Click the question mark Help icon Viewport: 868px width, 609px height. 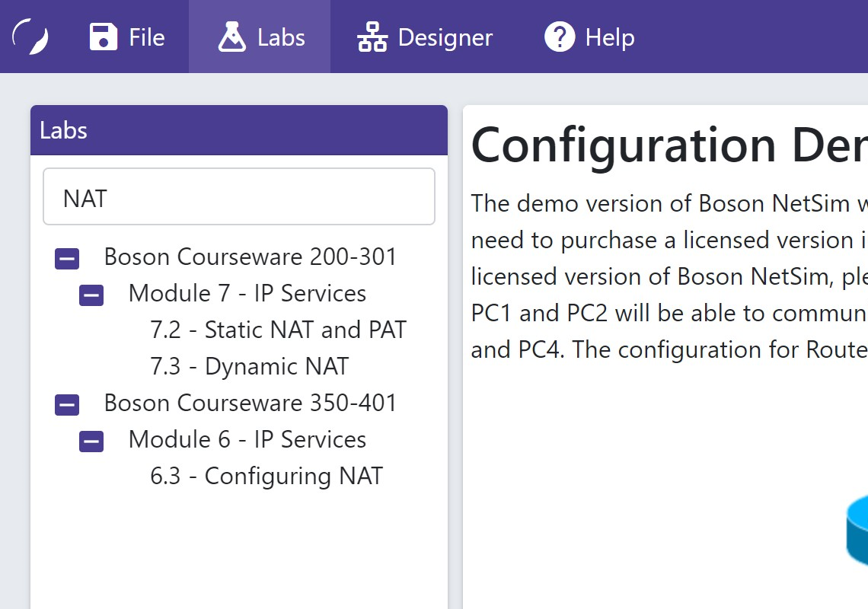pos(560,37)
